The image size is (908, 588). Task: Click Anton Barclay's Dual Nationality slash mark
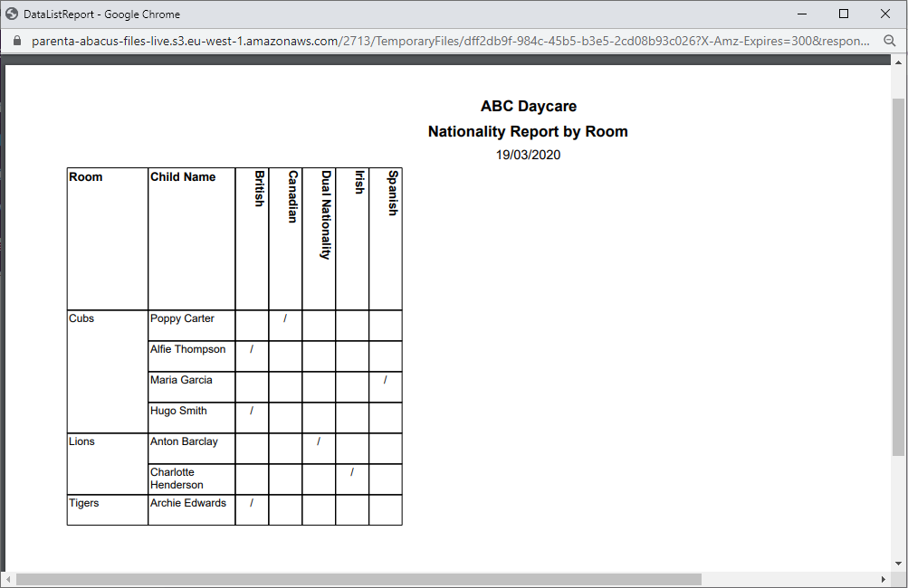tap(319, 441)
